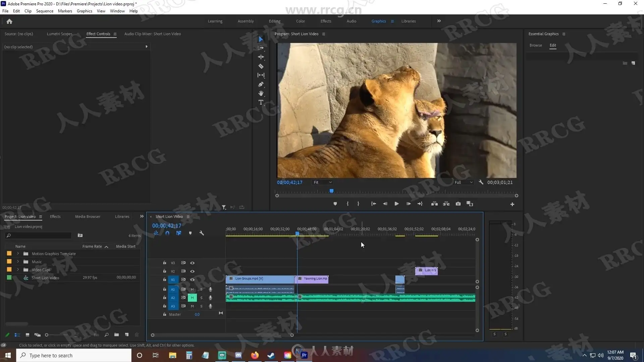The height and width of the screenshot is (362, 644).
Task: Open the Sequence menu
Action: (x=45, y=11)
